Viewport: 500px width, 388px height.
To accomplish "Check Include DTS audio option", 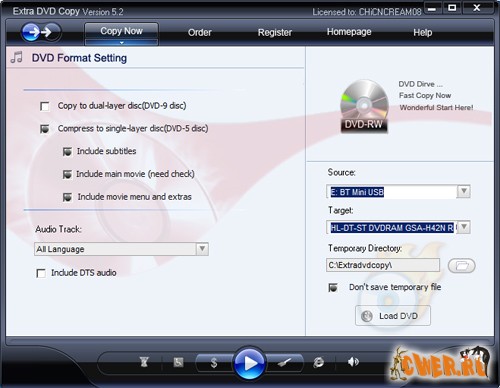I will click(x=41, y=273).
